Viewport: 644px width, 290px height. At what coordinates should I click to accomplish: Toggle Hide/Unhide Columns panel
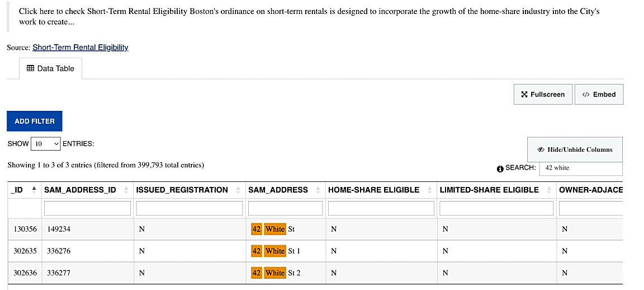point(575,149)
